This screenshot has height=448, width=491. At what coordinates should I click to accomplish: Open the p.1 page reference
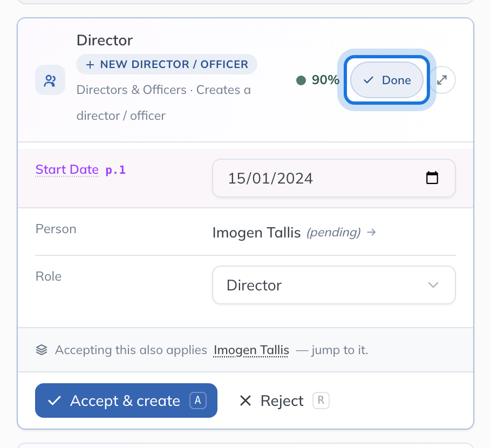tap(115, 170)
